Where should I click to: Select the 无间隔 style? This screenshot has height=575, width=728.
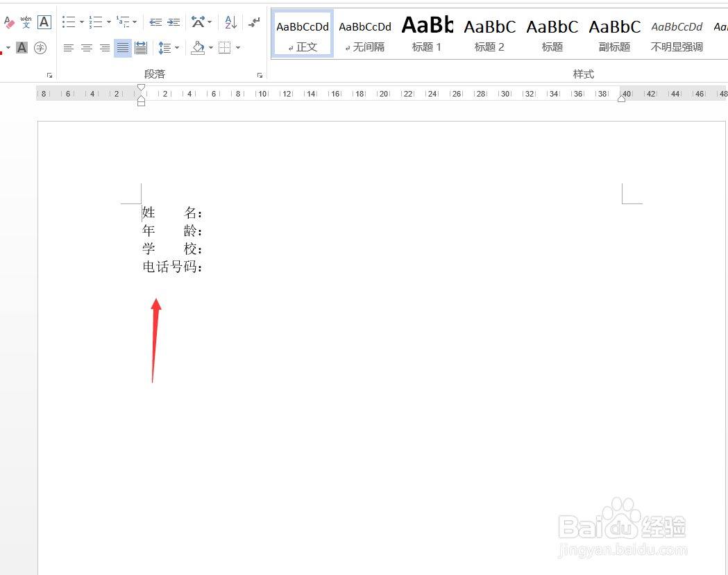pyautogui.click(x=365, y=34)
